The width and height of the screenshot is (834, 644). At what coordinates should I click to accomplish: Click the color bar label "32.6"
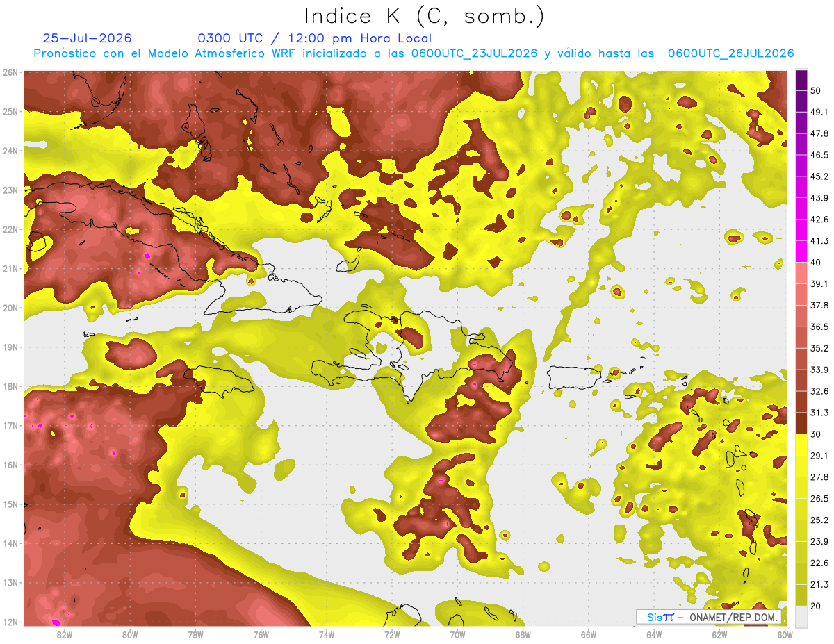coord(819,391)
